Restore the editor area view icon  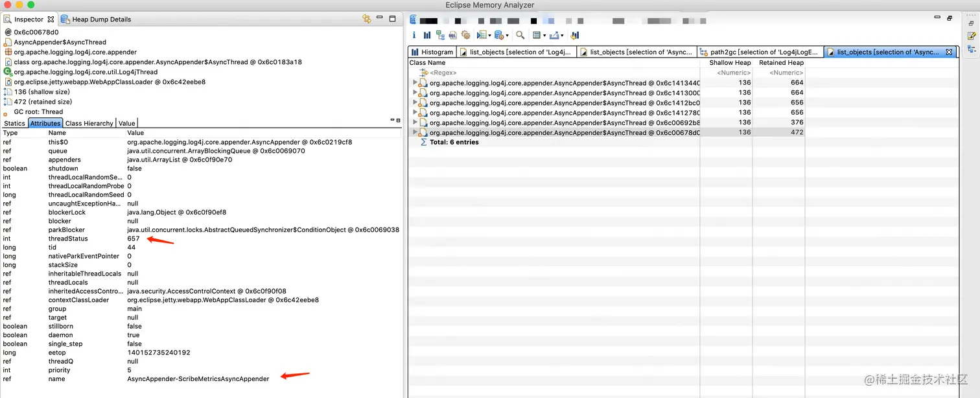pos(950,18)
